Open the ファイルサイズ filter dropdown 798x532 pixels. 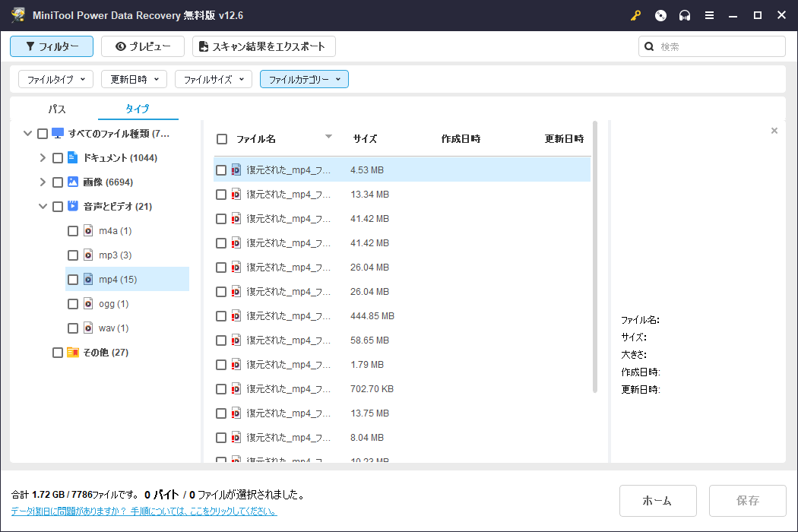[214, 79]
